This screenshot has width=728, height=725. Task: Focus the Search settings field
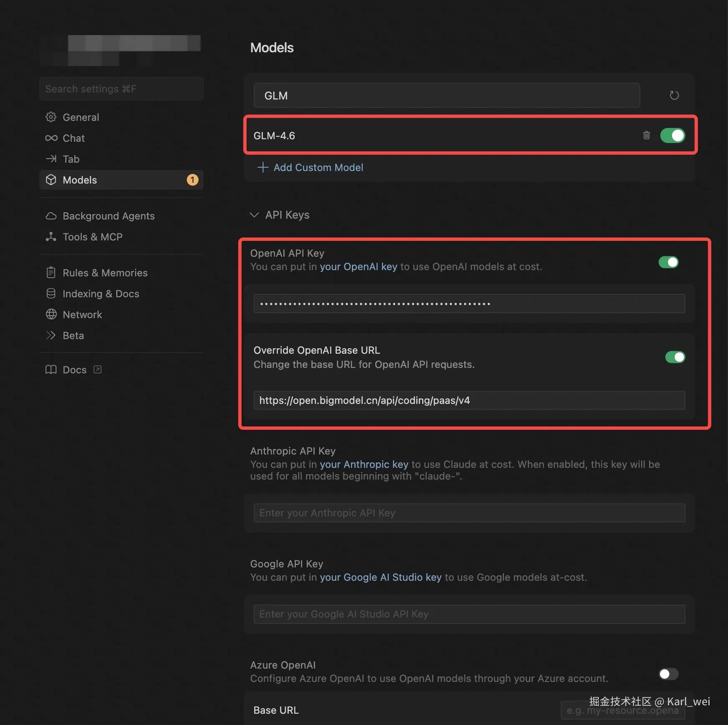coord(121,89)
